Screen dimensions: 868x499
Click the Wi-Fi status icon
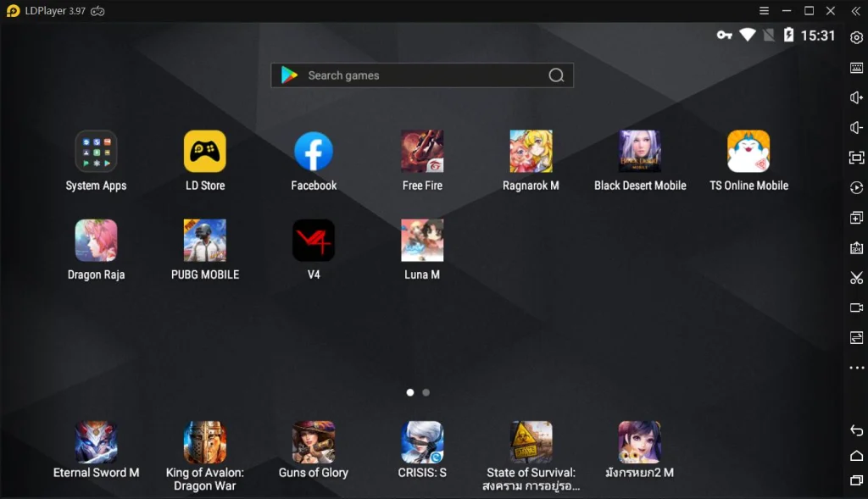748,35
